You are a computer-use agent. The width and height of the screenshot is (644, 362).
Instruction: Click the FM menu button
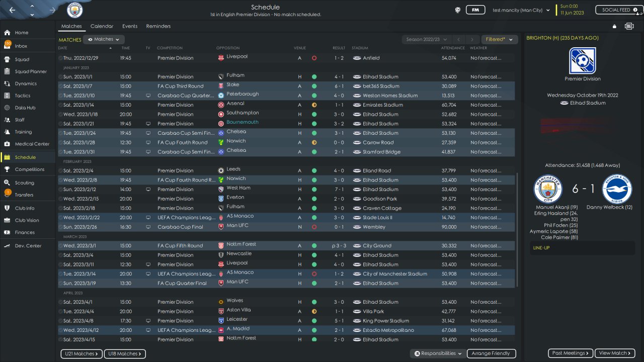click(x=475, y=10)
